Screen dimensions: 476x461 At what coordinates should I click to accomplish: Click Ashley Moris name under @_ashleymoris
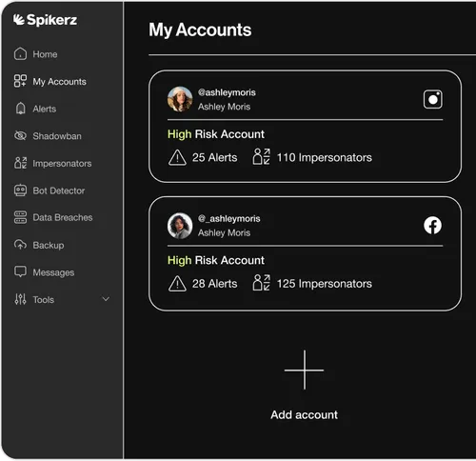point(224,232)
